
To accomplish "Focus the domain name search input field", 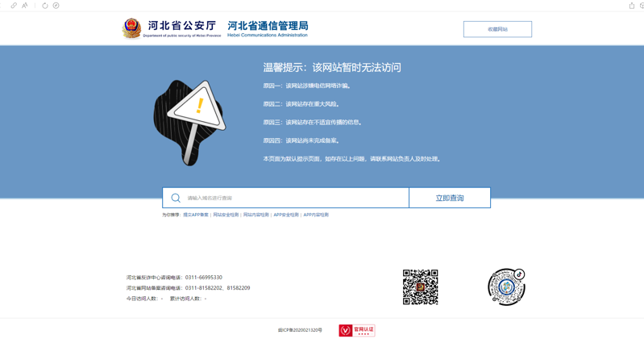I will click(285, 198).
